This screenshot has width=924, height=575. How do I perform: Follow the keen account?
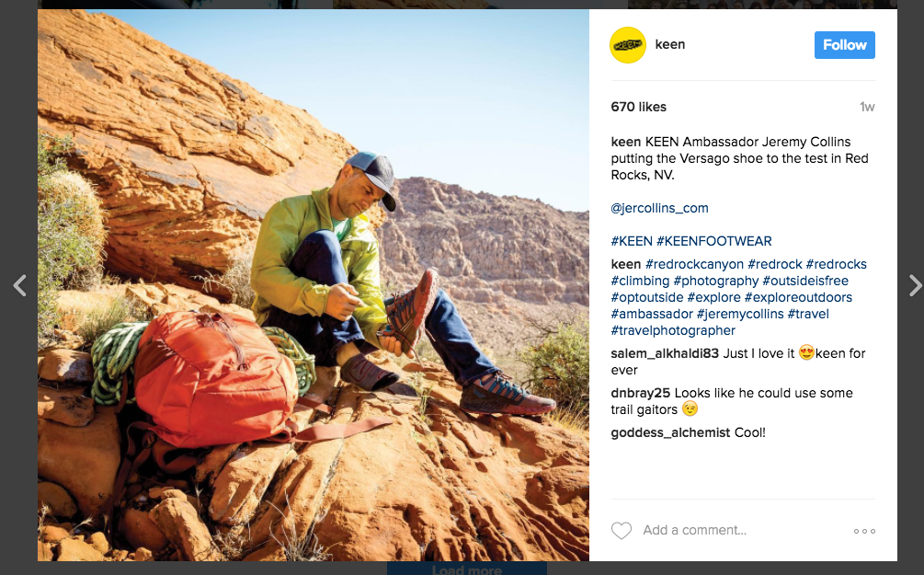tap(844, 45)
